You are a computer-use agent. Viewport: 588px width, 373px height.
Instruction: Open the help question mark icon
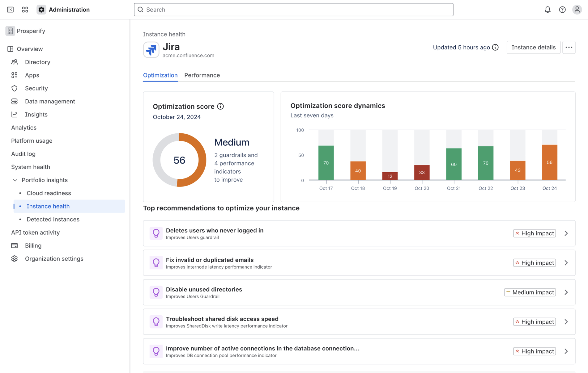coord(562,10)
